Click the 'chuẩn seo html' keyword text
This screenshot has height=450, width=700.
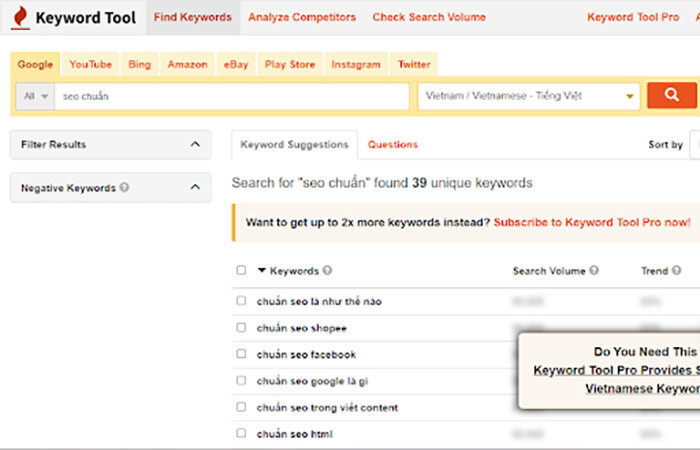(x=295, y=434)
